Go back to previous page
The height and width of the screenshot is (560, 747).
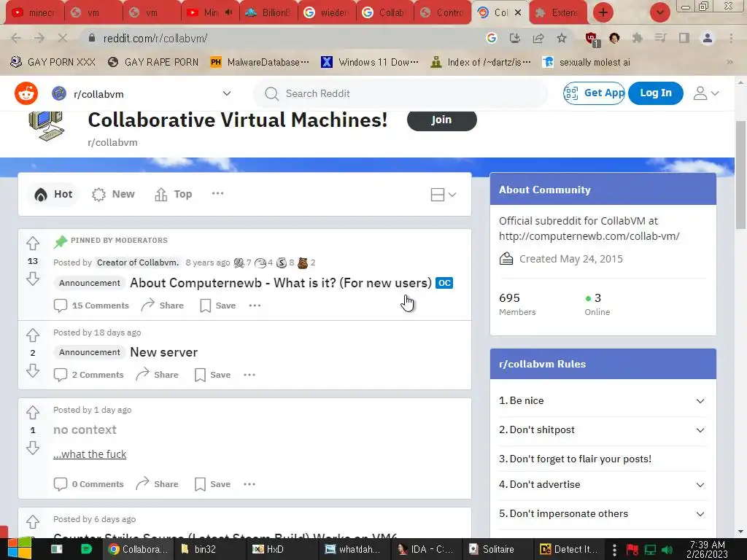pos(16,38)
